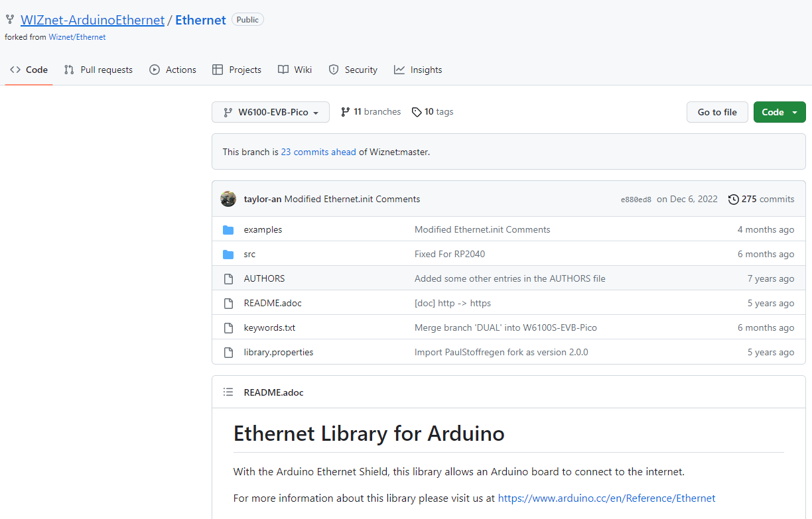Go to the Wiki tab
Viewport: 812px width, 519px height.
pyautogui.click(x=295, y=70)
